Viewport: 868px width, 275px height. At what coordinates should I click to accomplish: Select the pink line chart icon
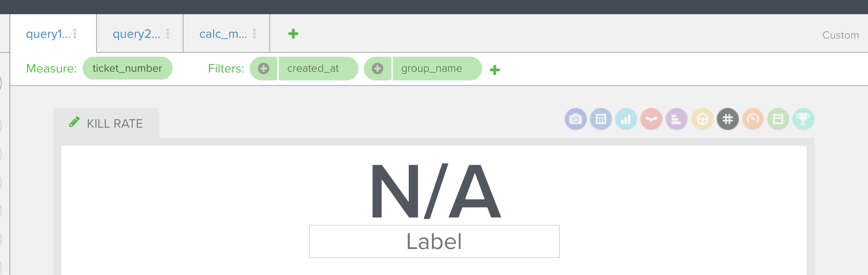click(x=651, y=119)
